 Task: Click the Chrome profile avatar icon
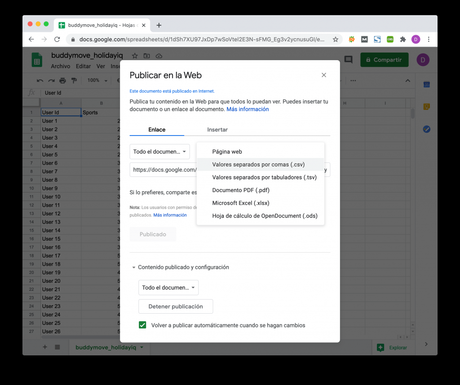click(x=416, y=39)
